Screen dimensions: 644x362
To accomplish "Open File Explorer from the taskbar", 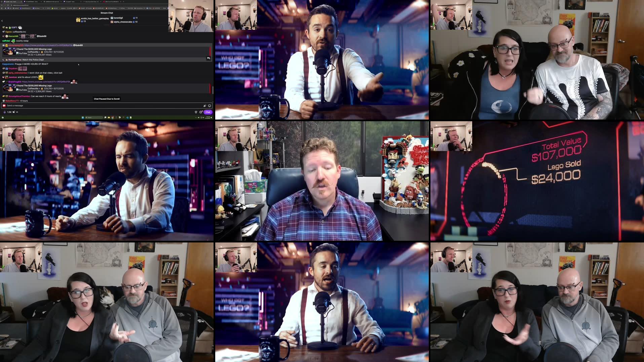I will [x=109, y=118].
